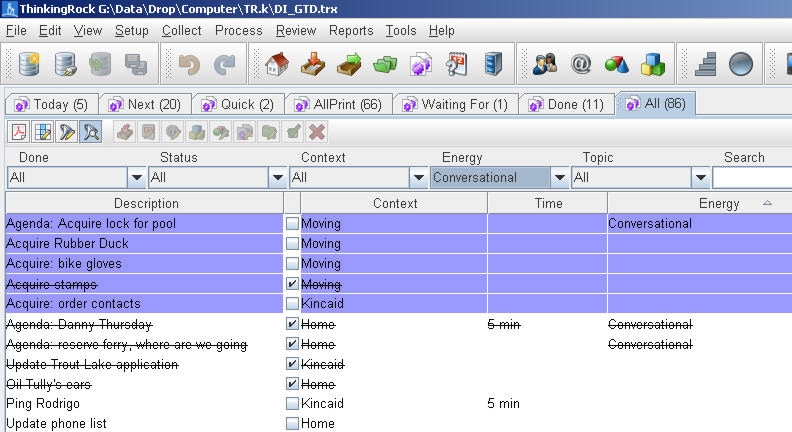Click the Process Thoughts green-arrow tray icon

(x=349, y=64)
